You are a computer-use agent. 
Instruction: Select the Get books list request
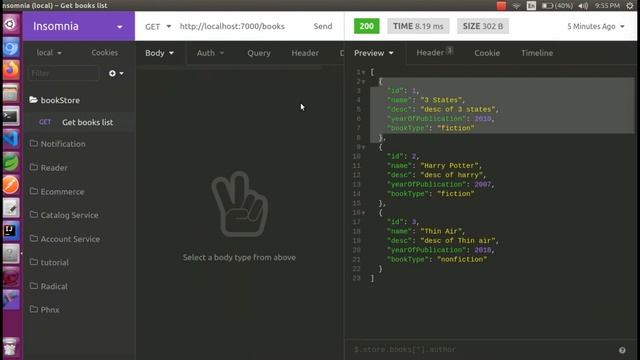coord(79,122)
